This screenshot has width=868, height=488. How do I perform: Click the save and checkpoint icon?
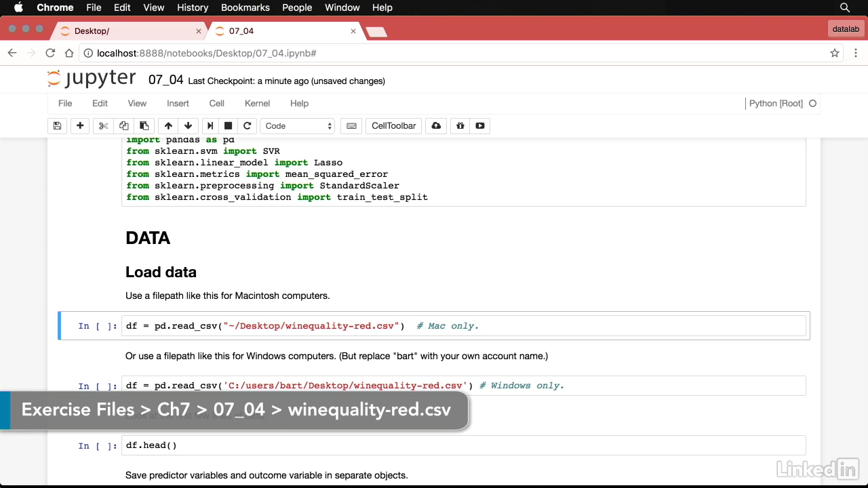(57, 126)
